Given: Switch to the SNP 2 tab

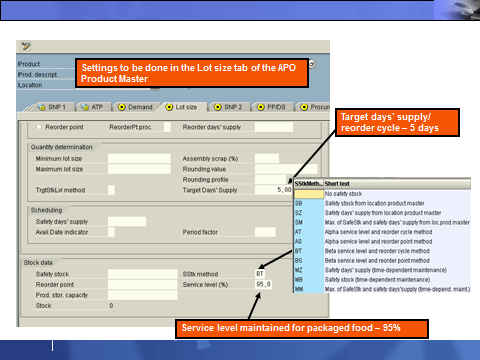Looking at the screenshot, I should click(228, 107).
